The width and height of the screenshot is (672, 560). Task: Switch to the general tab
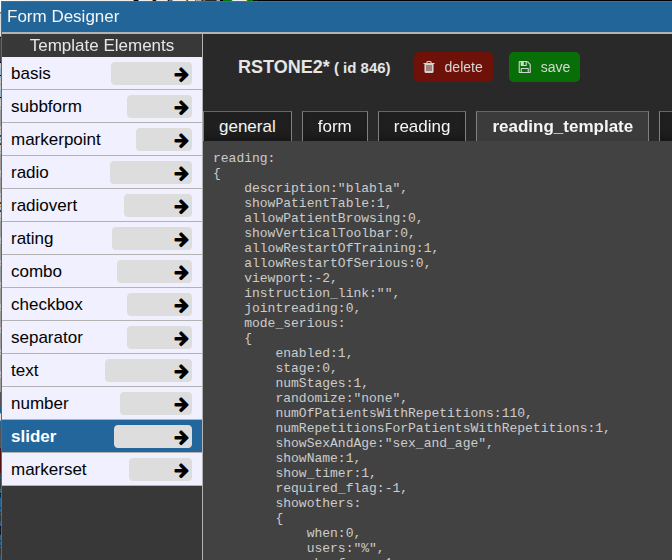click(x=247, y=126)
